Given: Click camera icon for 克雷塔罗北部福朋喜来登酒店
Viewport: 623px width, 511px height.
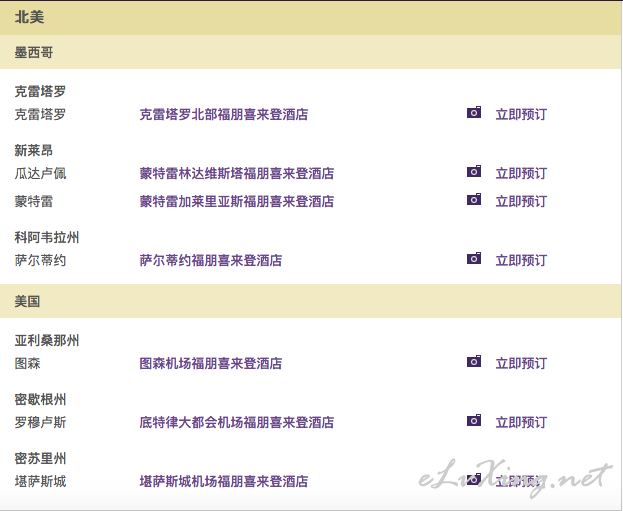Looking at the screenshot, I should pyautogui.click(x=474, y=112).
